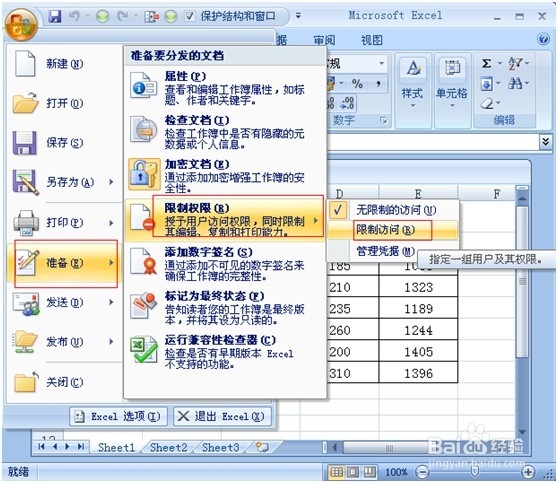This screenshot has width=558, height=483.
Task: Select the Page Break Preview button
Action: [369, 472]
